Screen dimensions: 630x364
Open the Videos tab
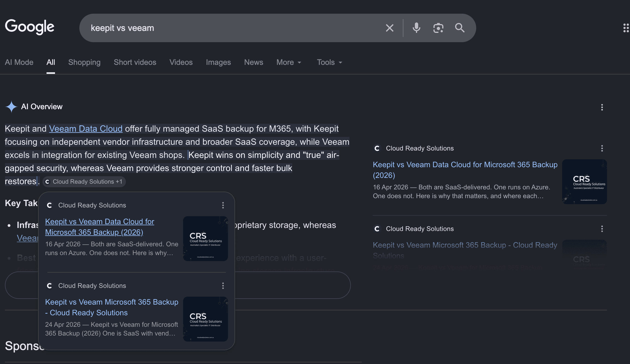coord(181,62)
